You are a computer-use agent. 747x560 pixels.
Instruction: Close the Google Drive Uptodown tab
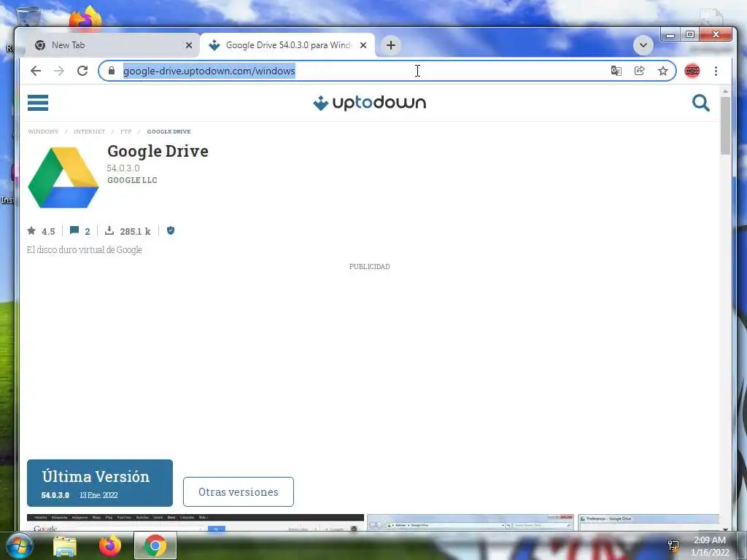(x=363, y=45)
